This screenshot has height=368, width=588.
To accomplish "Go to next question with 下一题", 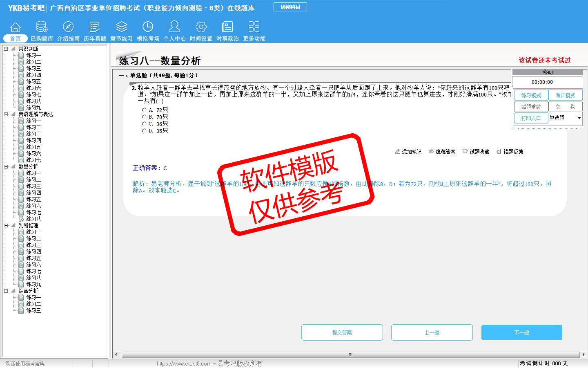I will [x=521, y=332].
